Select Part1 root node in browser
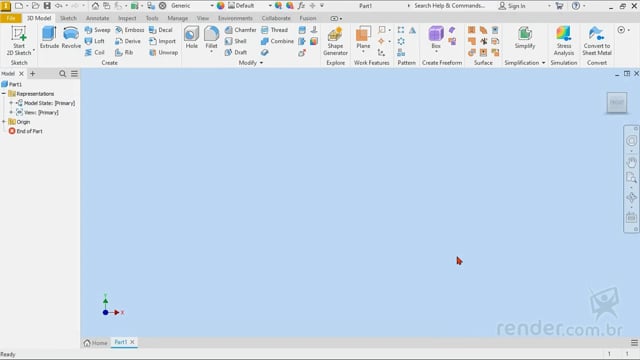The image size is (640, 360). (11, 84)
